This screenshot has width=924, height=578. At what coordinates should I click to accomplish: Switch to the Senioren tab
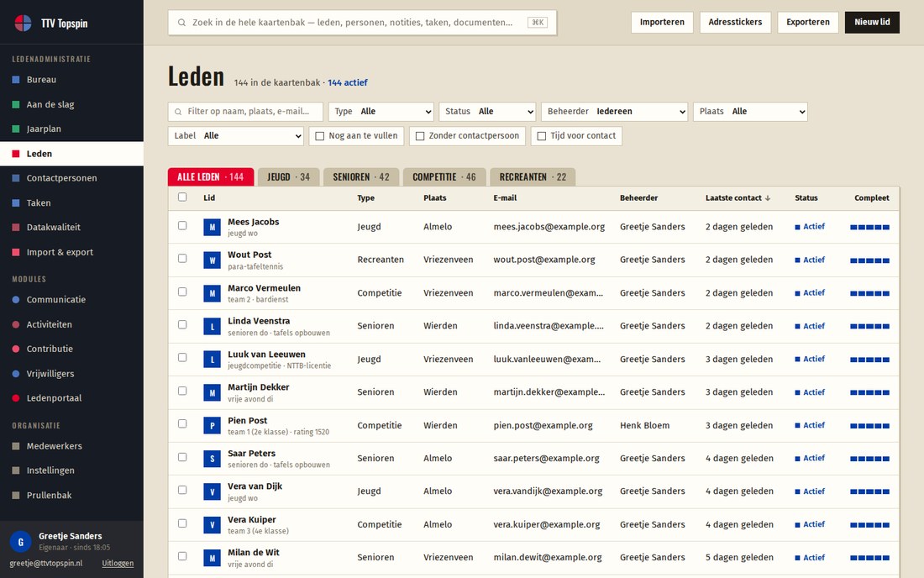click(x=360, y=176)
